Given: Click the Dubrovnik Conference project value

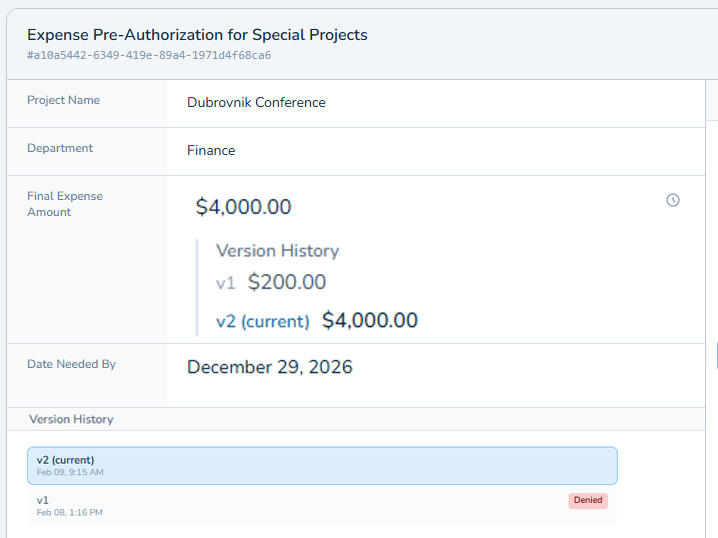Looking at the screenshot, I should point(256,103).
